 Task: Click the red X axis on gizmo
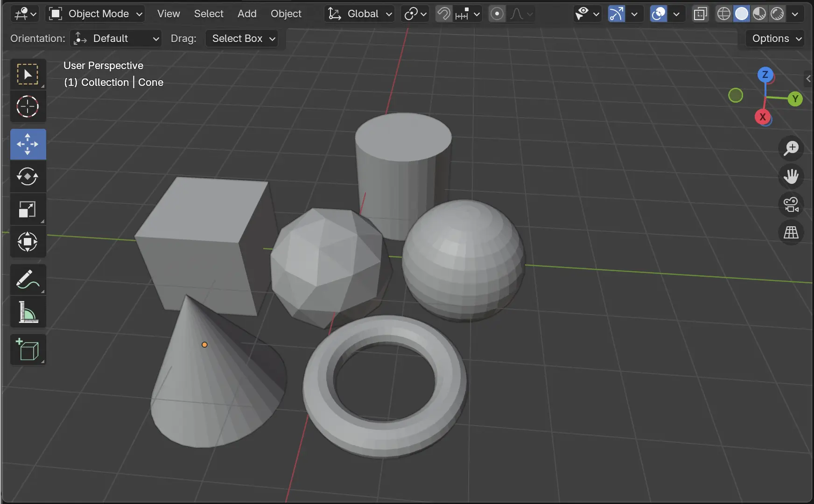point(763,117)
